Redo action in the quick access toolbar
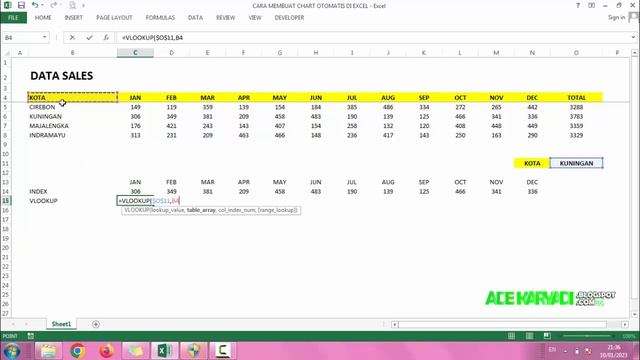640x360 pixels. (53, 5)
